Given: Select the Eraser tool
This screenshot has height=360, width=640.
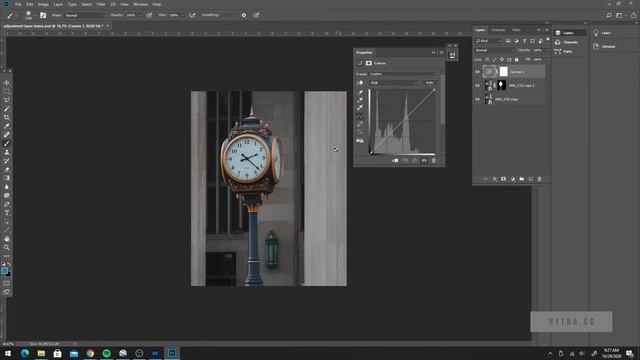Looking at the screenshot, I should 7,169.
